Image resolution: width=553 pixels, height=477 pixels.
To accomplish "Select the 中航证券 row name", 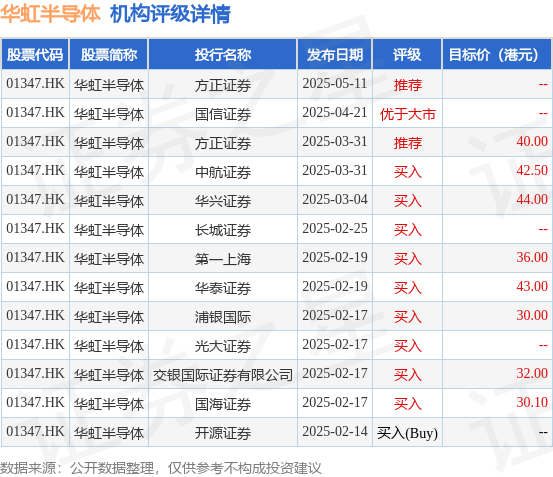I will coord(223,172).
